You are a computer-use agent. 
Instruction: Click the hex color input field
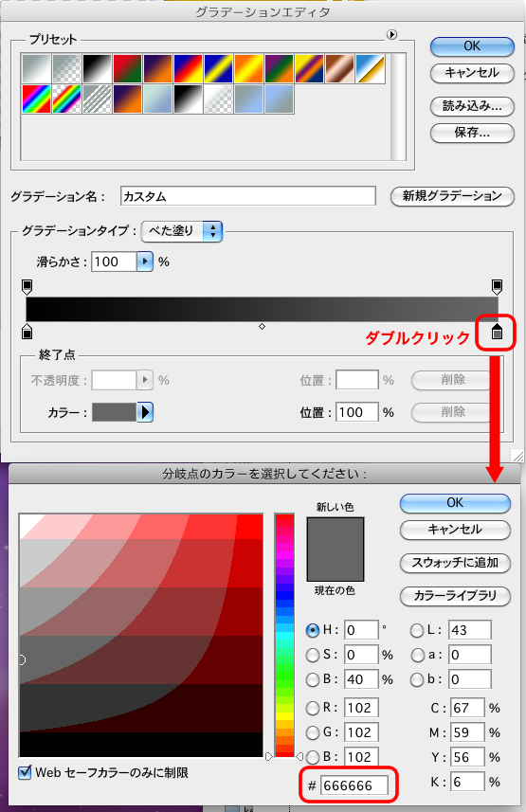pyautogui.click(x=354, y=785)
